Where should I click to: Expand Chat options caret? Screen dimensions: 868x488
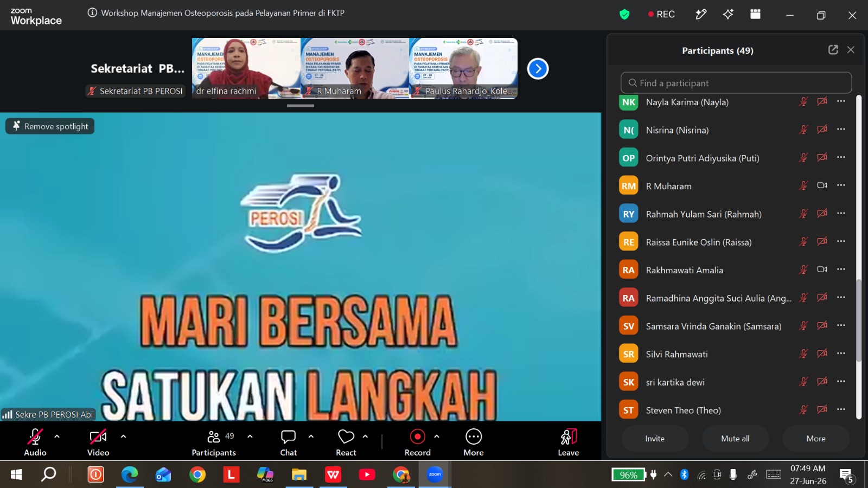point(311,436)
